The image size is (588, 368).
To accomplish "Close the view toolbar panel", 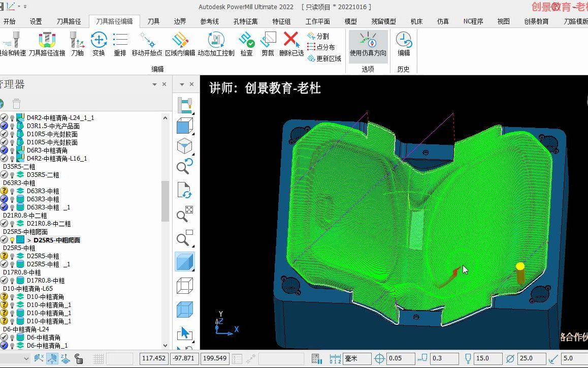I will (191, 84).
